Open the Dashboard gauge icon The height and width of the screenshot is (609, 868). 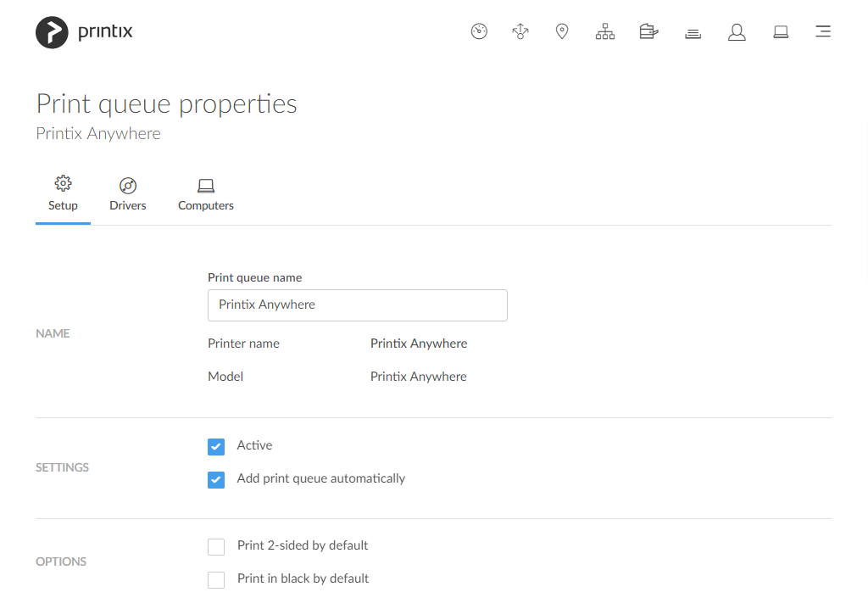[479, 31]
